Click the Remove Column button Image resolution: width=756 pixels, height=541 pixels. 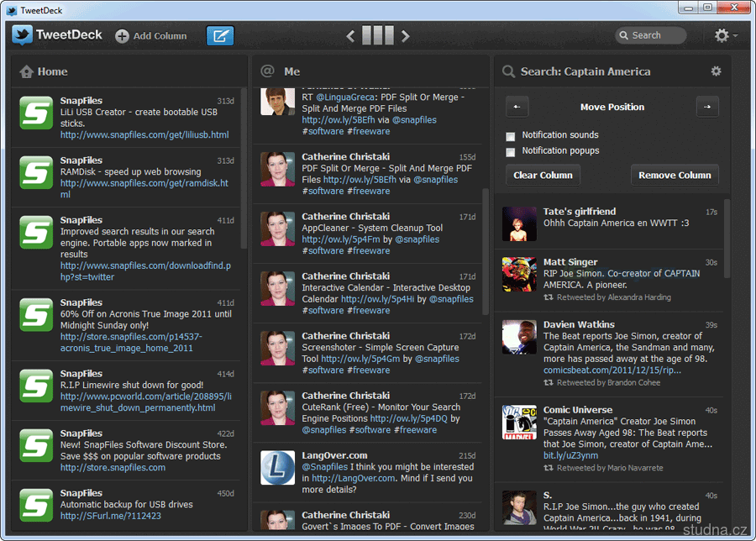(675, 175)
